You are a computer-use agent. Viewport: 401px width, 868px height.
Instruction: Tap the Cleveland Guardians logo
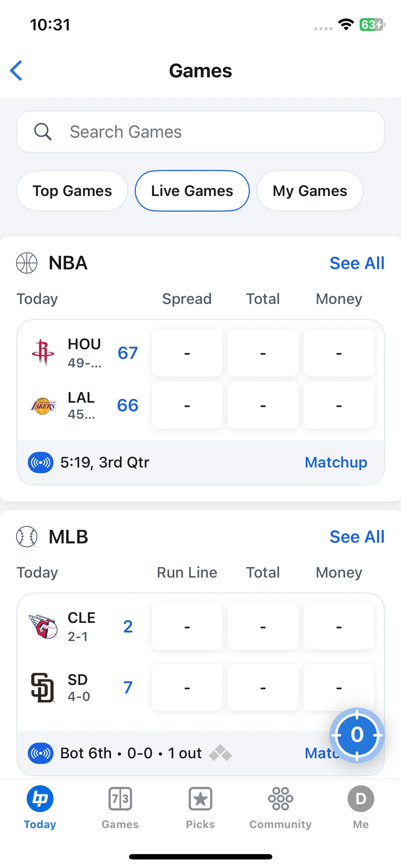click(43, 626)
